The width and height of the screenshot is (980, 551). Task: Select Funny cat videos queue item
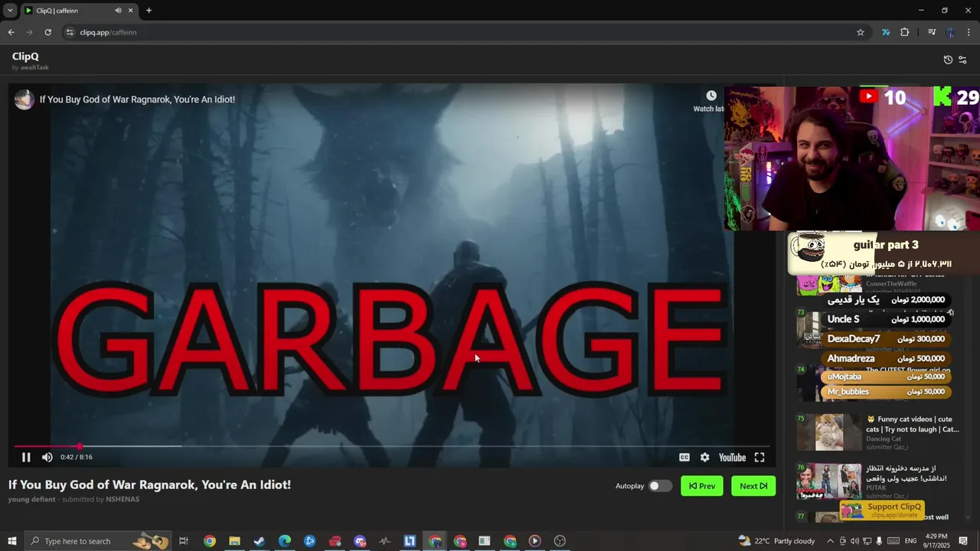878,432
